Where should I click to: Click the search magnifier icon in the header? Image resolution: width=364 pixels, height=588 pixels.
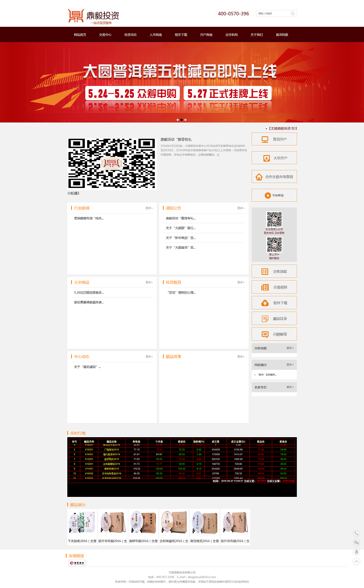292,14
